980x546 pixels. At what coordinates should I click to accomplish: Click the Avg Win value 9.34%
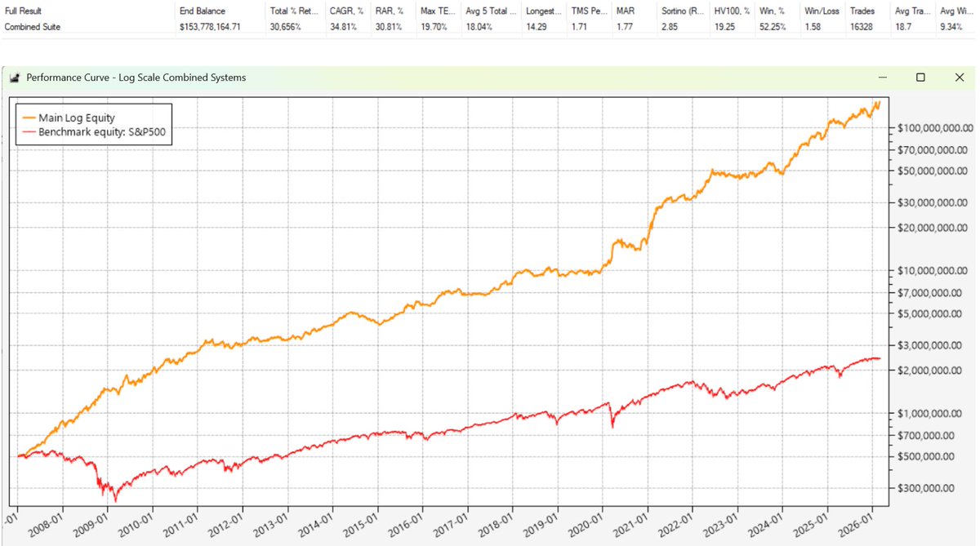(951, 27)
